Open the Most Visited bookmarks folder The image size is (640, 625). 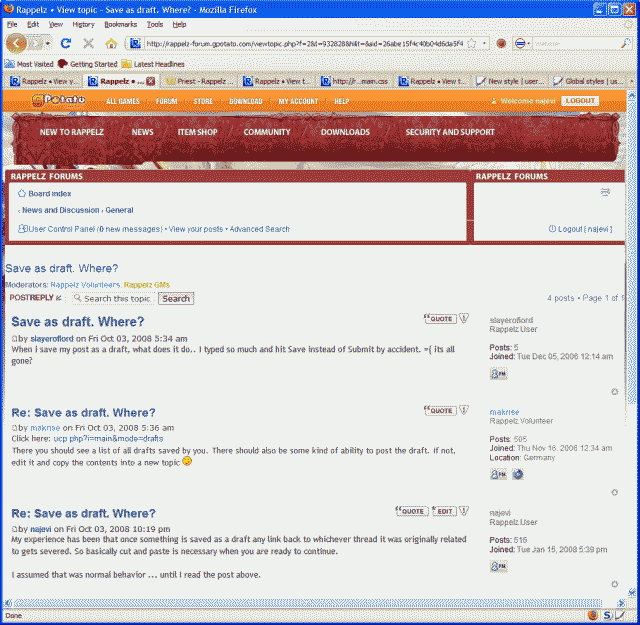[29, 64]
